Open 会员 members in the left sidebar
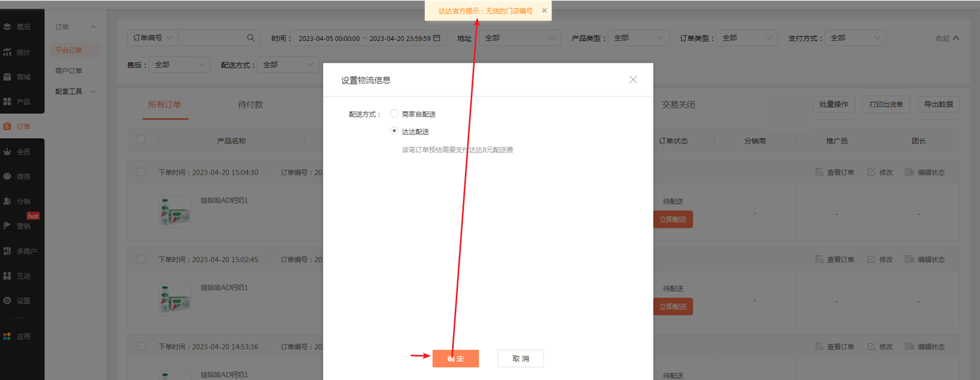This screenshot has height=380, width=980. [18, 151]
